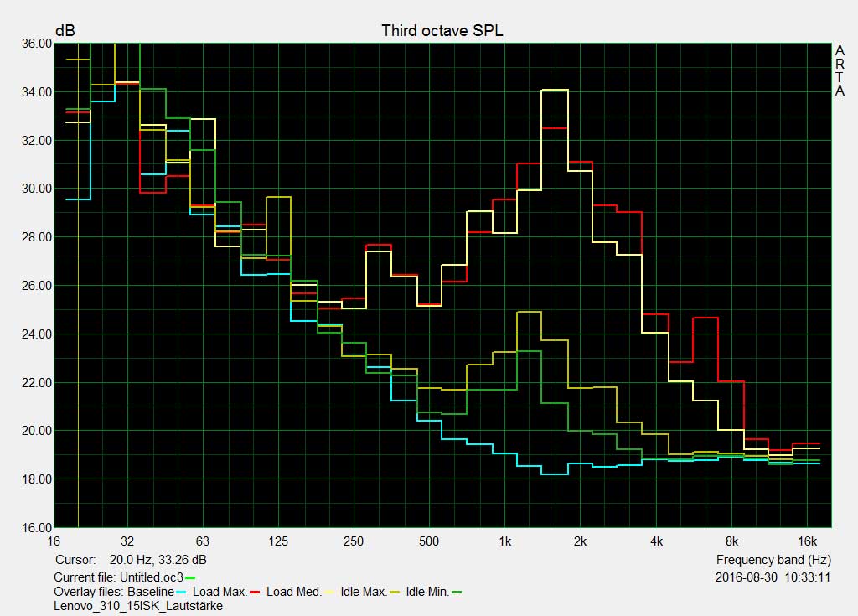The image size is (858, 616).
Task: Click the ARTA vertical label
Action: [840, 71]
